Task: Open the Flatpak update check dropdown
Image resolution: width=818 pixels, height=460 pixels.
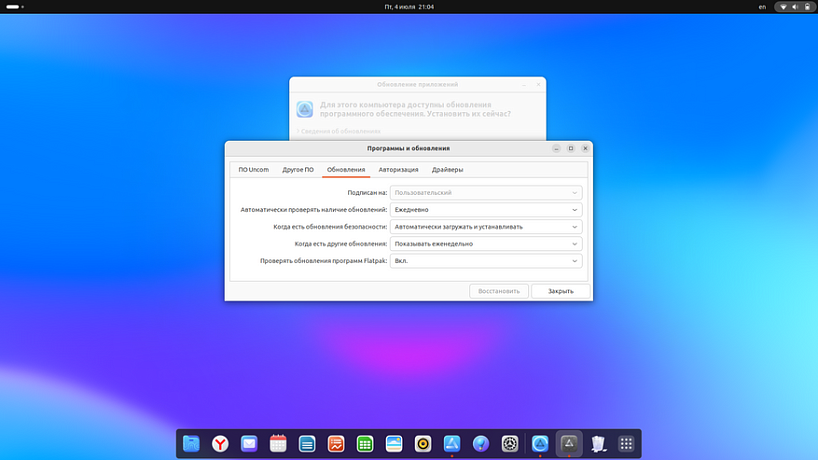Action: (486, 261)
